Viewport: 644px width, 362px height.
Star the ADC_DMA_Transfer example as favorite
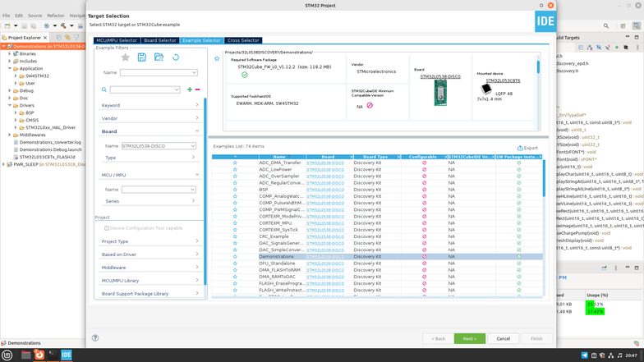(x=235, y=163)
